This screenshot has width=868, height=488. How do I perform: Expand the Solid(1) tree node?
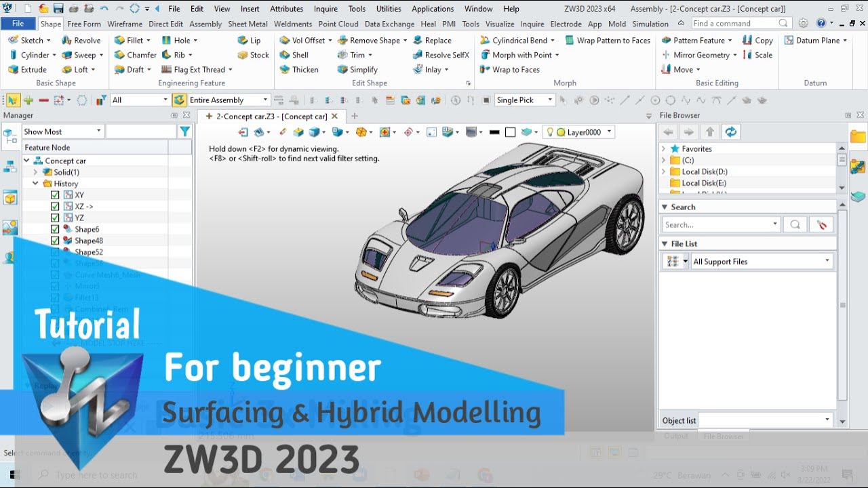pyautogui.click(x=35, y=172)
